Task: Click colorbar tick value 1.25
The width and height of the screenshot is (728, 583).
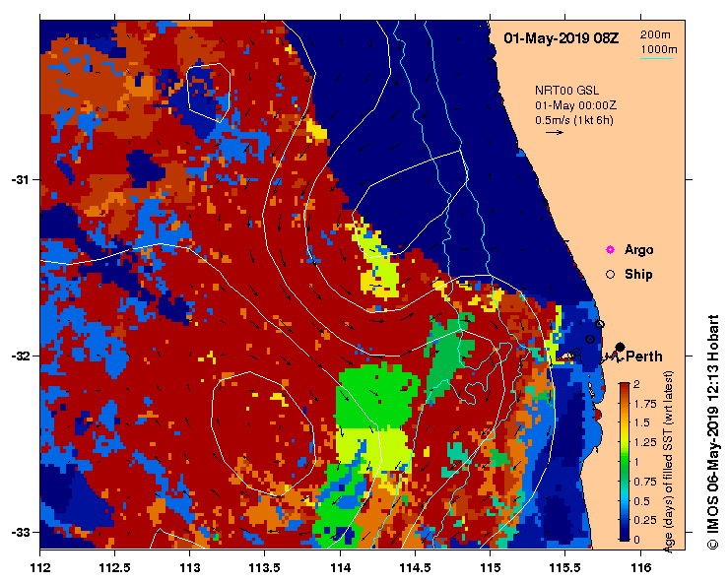Action: 645,442
